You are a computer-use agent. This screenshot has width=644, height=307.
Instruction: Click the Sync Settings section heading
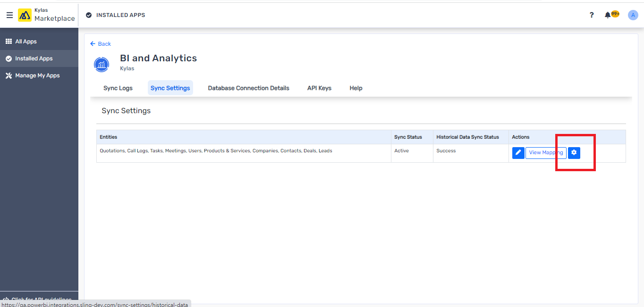click(x=126, y=111)
